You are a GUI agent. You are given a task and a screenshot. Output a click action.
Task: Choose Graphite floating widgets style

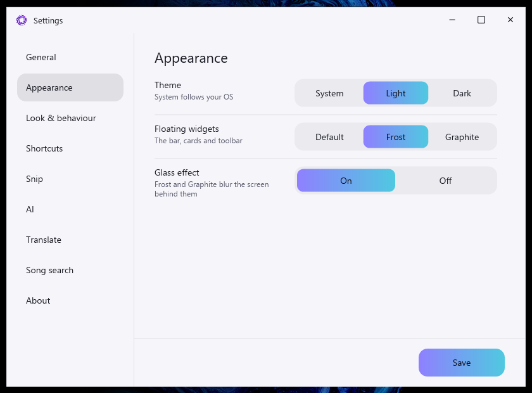(x=462, y=137)
